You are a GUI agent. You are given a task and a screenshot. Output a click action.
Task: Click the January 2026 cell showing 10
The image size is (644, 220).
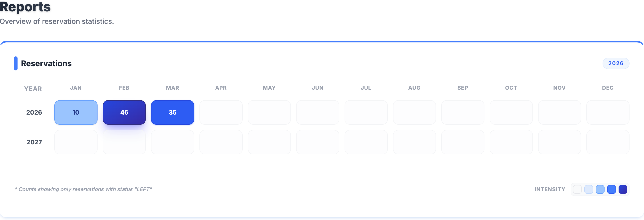click(76, 112)
